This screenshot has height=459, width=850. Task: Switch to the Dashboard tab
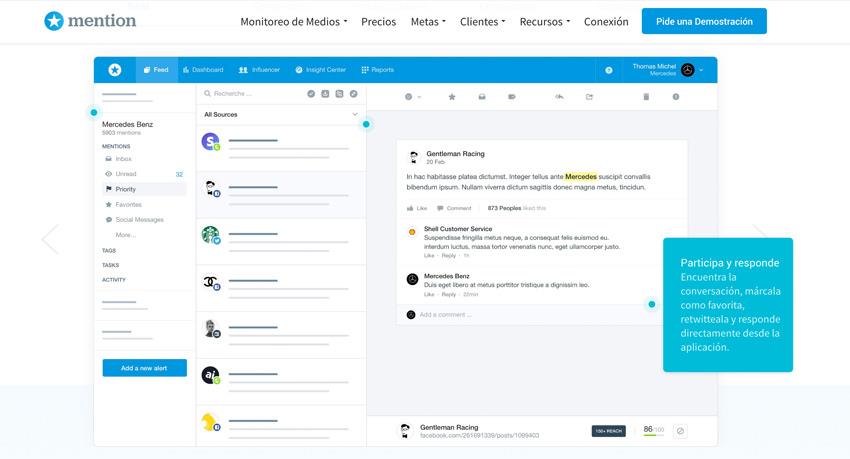click(203, 70)
